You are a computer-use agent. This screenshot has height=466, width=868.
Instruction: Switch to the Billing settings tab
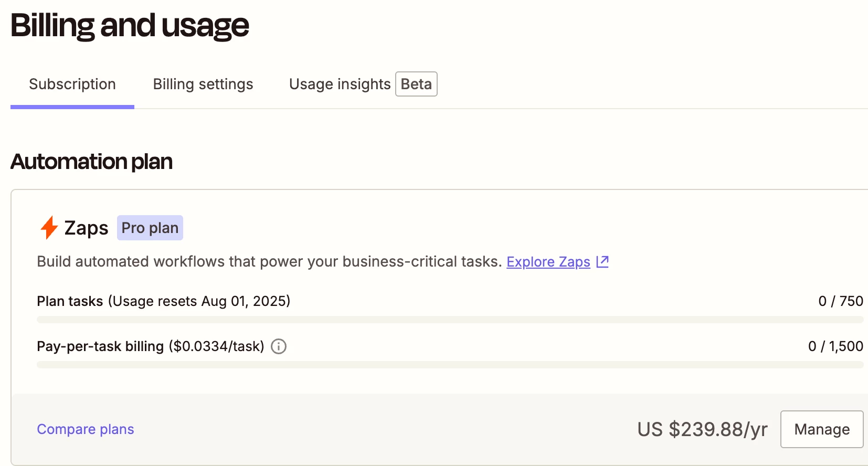point(203,84)
